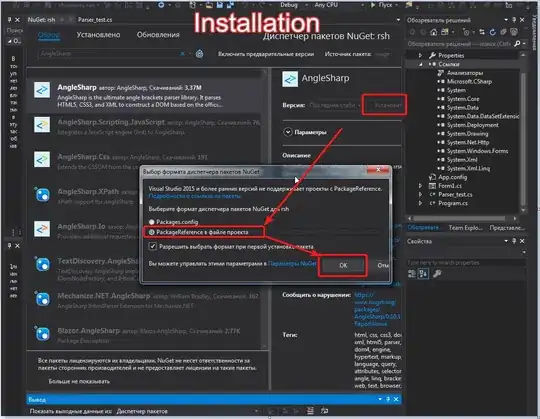Screen dimensions: 540x419
Task: Clear the AngleSharp search text with X
Action: tap(183, 54)
